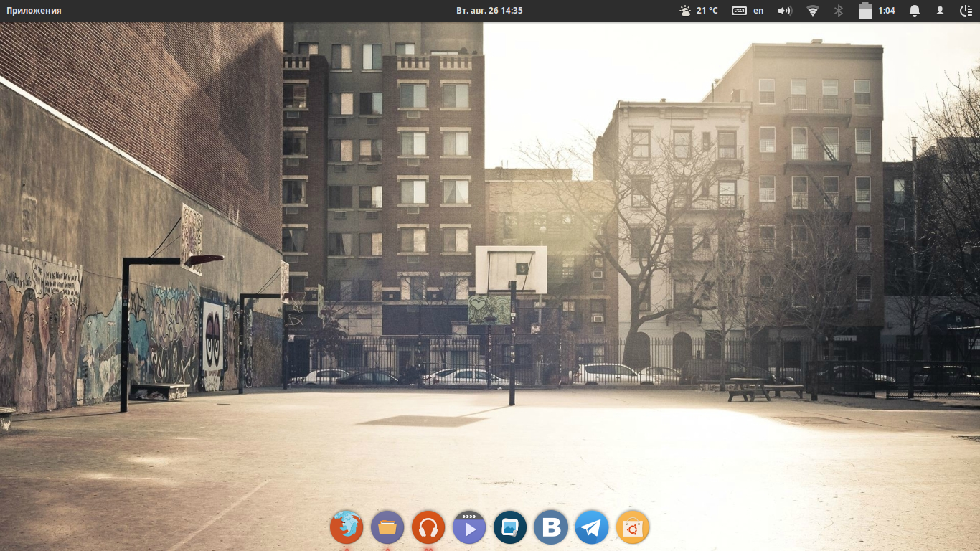
Task: Open the VK app in the dock
Action: pyautogui.click(x=551, y=528)
